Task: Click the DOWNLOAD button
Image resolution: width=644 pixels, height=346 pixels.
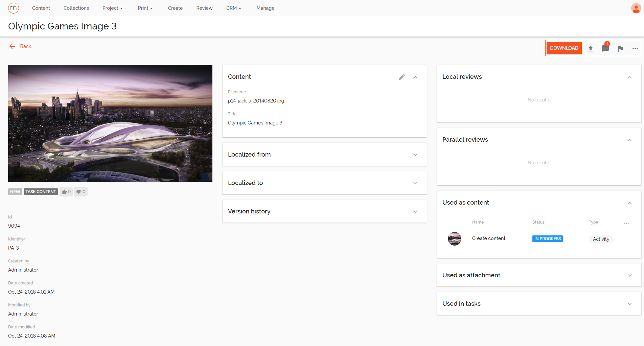Action: (563, 48)
